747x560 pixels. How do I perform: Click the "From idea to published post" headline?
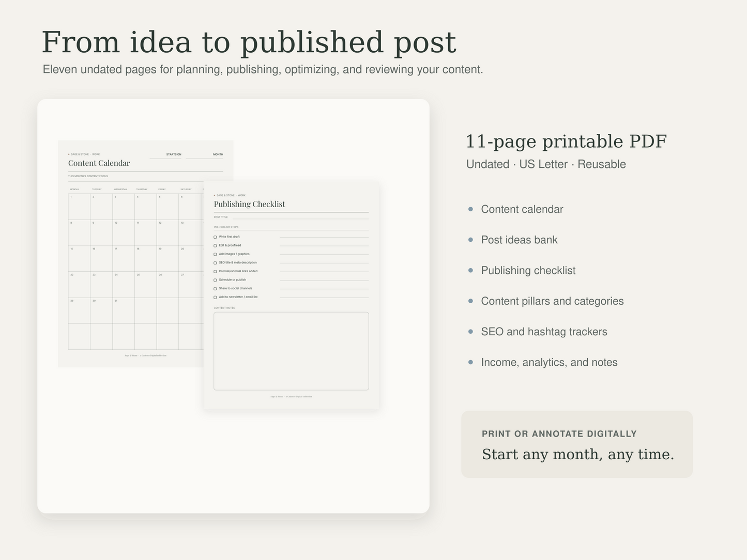[249, 42]
